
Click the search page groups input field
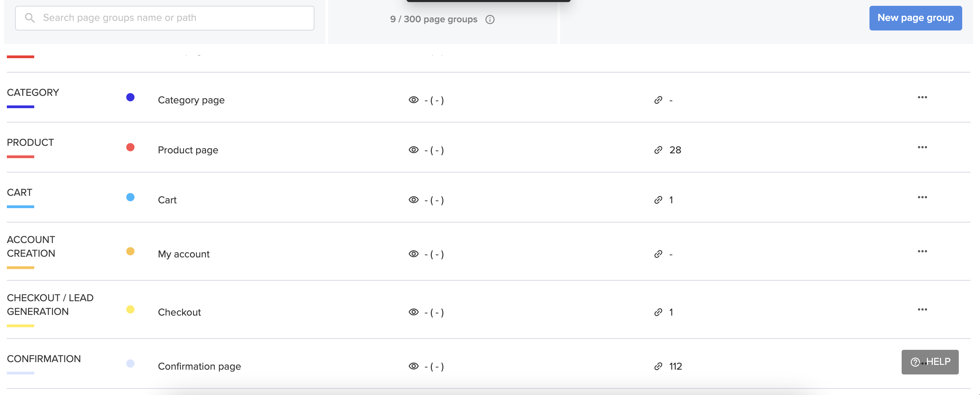pyautogui.click(x=165, y=18)
